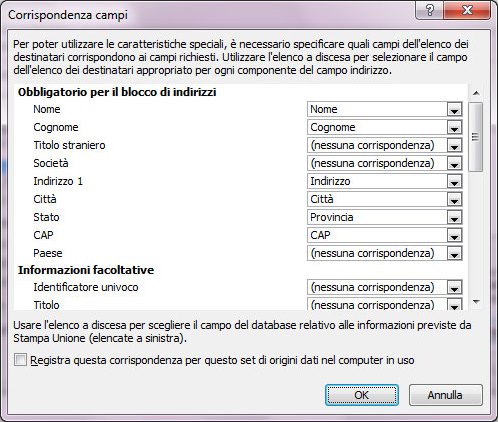This screenshot has height=422, width=498.
Task: Expand the Cognome field dropdown
Action: pos(454,128)
